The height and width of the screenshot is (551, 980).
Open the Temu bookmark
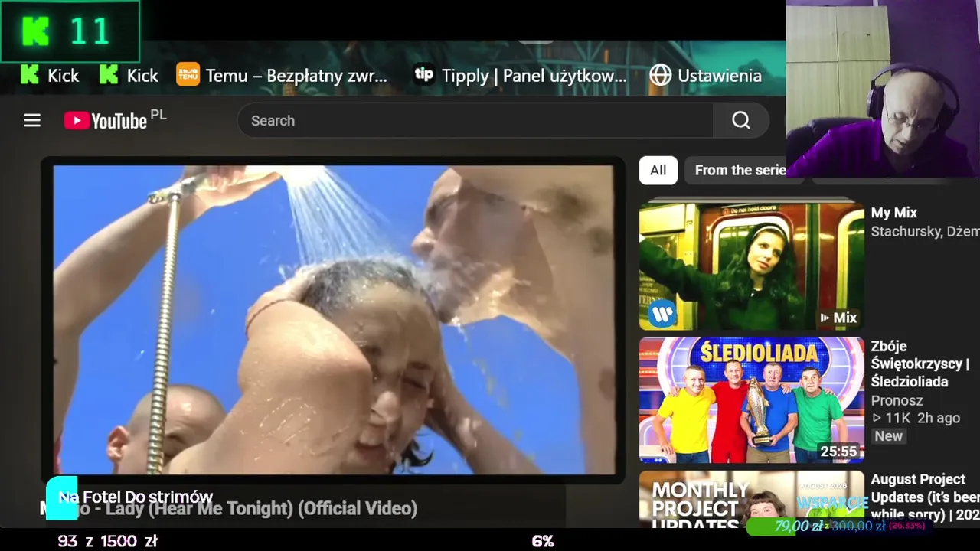(282, 75)
